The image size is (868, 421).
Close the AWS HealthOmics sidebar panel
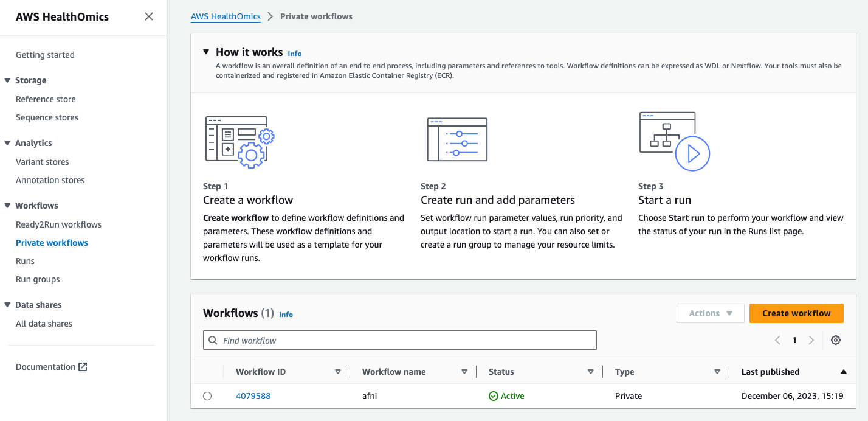click(x=149, y=16)
